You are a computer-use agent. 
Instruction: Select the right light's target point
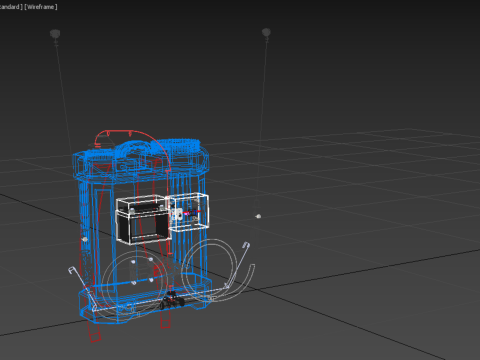point(258,216)
